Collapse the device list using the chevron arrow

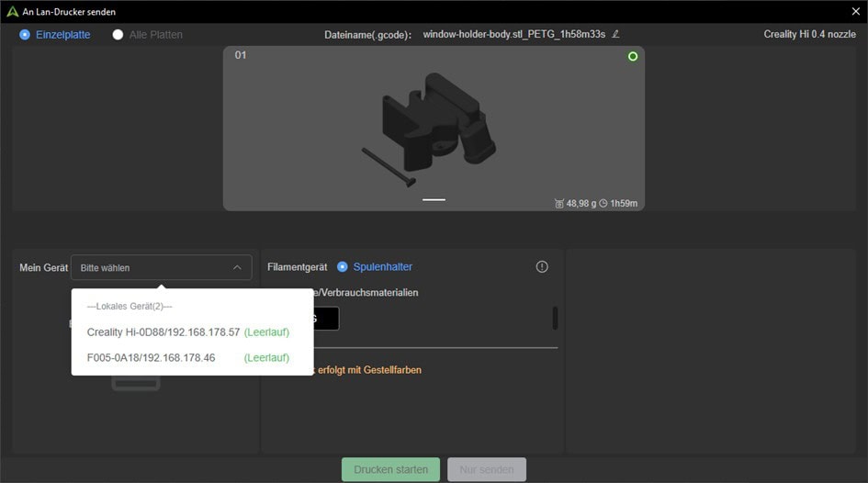pos(237,268)
